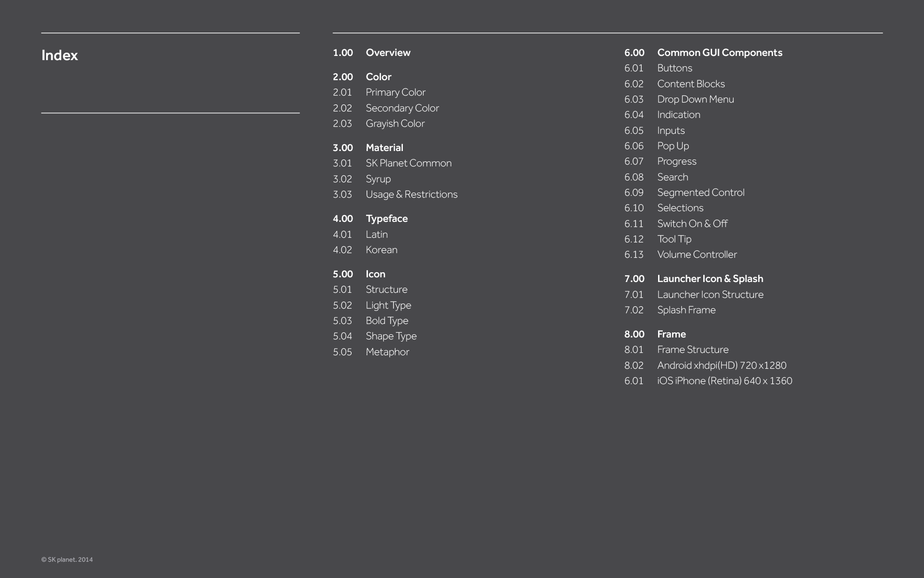Select the Indication entry
Viewport: 924px width, 578px height.
[679, 115]
